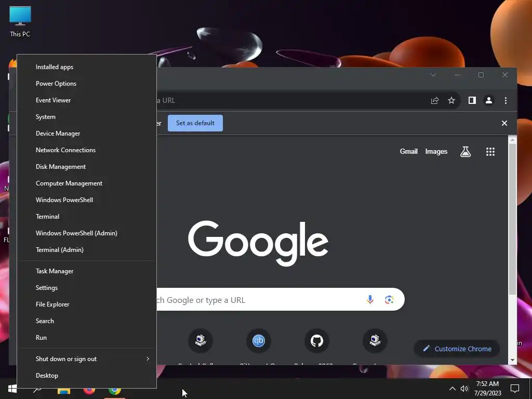Open first computer-icon shortcut tile

201,341
